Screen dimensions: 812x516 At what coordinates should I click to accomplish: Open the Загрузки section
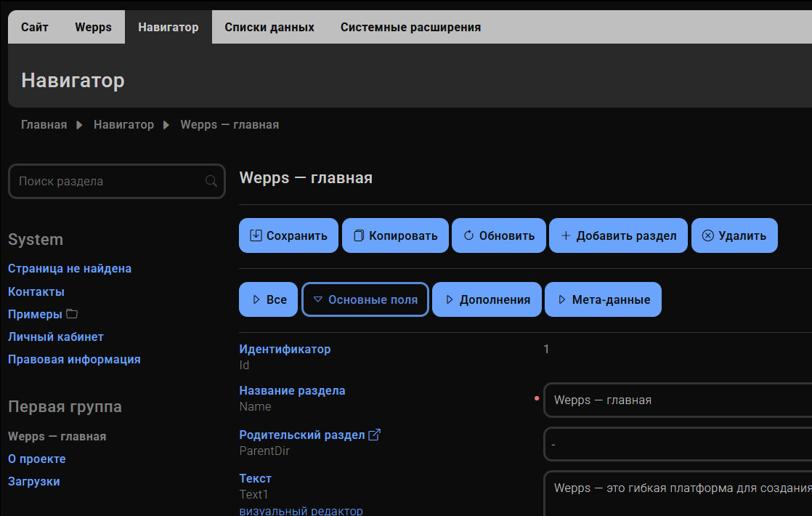[33, 481]
